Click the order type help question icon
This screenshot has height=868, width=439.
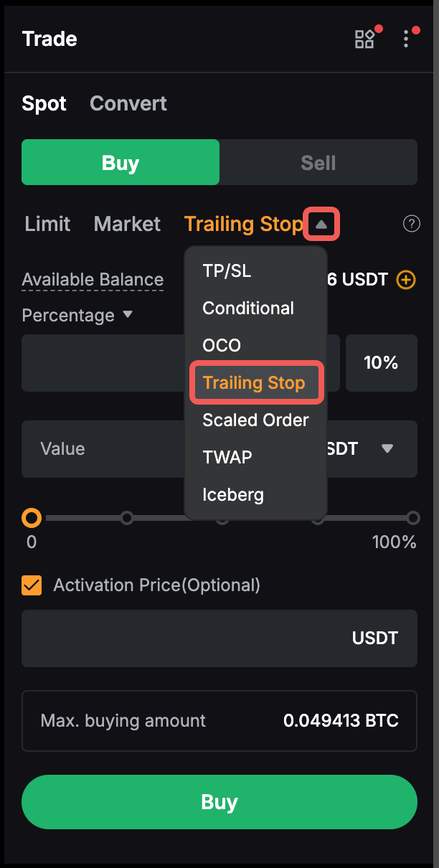[411, 225]
